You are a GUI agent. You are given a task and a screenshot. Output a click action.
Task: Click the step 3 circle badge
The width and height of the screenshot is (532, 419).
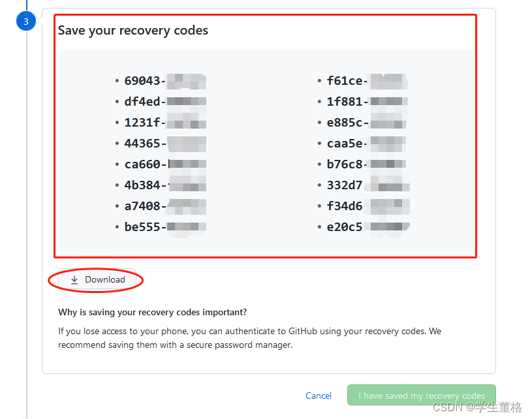(x=26, y=22)
